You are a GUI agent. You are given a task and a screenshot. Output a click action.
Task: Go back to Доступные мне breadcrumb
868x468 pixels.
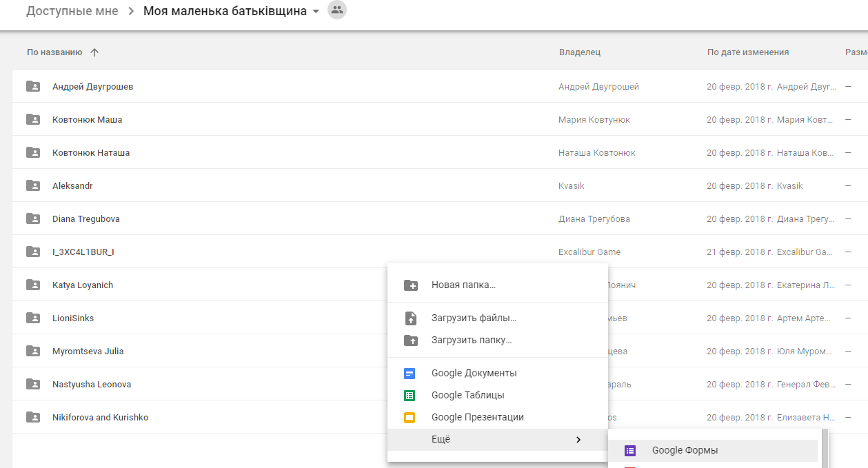click(72, 11)
